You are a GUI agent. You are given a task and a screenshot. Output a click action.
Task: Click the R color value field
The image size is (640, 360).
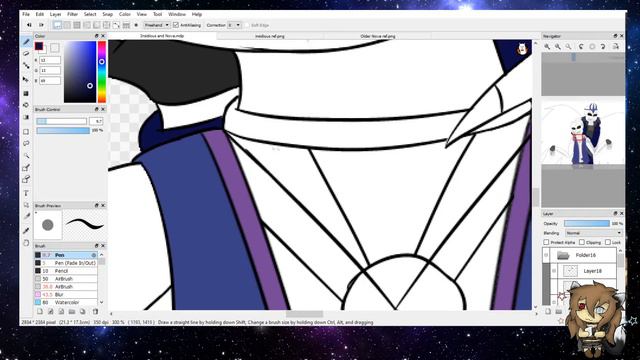tap(50, 60)
